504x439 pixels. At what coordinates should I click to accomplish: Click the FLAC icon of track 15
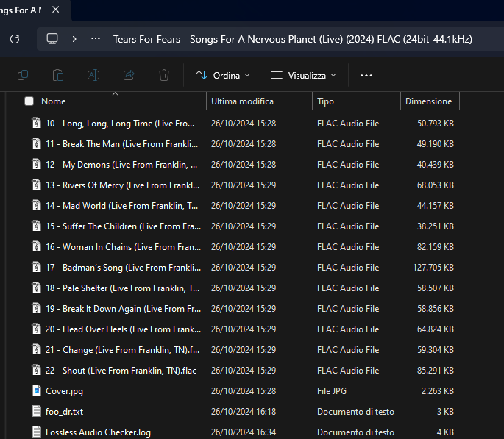click(x=37, y=226)
